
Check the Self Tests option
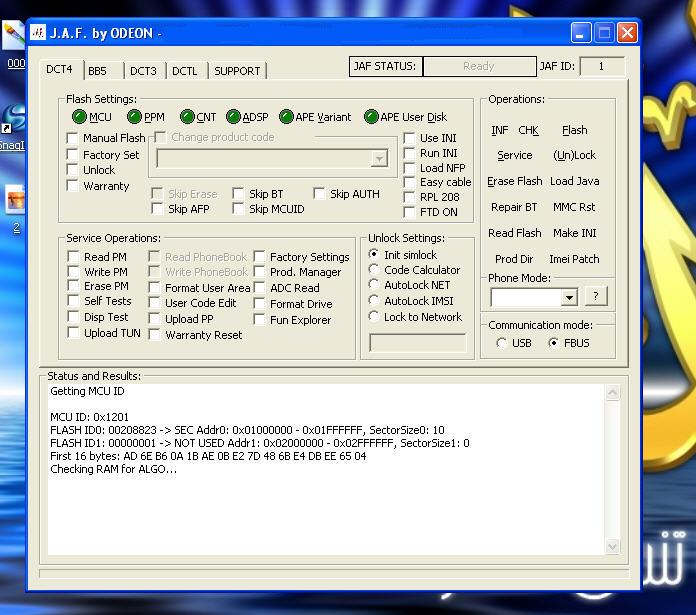pos(73,300)
